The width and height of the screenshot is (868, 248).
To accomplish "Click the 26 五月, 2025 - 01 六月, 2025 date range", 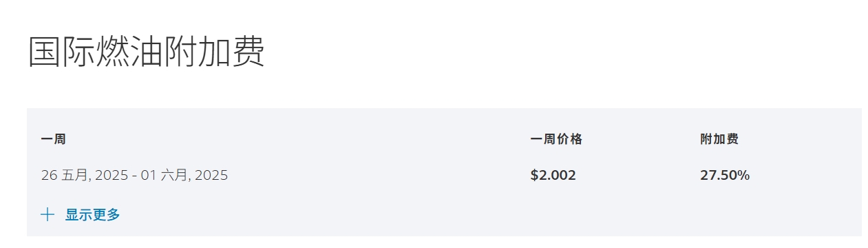I will (134, 176).
